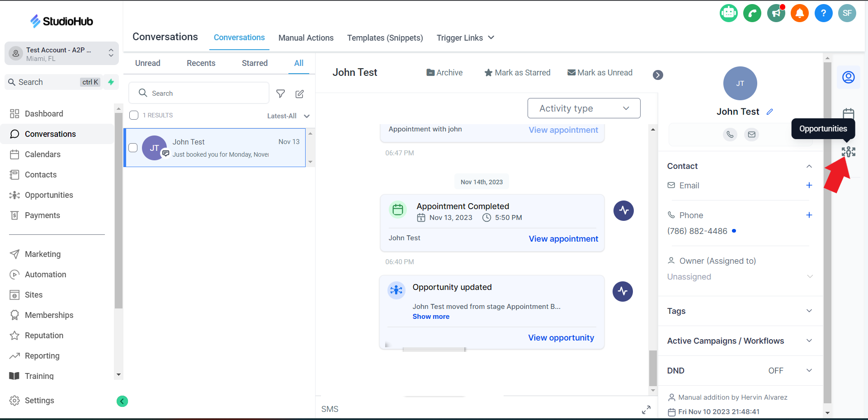Select the All filter tab
The height and width of the screenshot is (420, 868).
tap(299, 63)
